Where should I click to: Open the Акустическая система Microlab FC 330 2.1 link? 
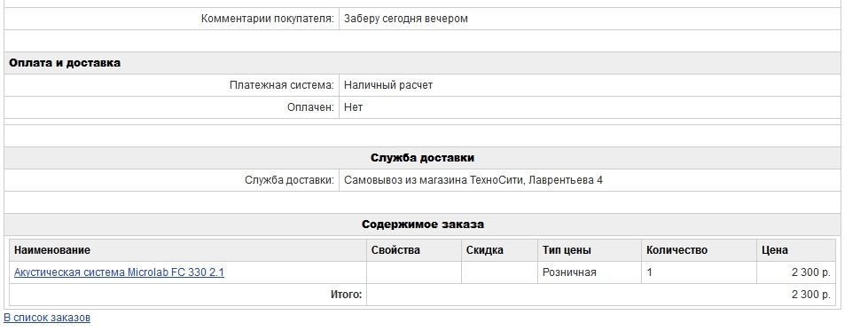[119, 272]
